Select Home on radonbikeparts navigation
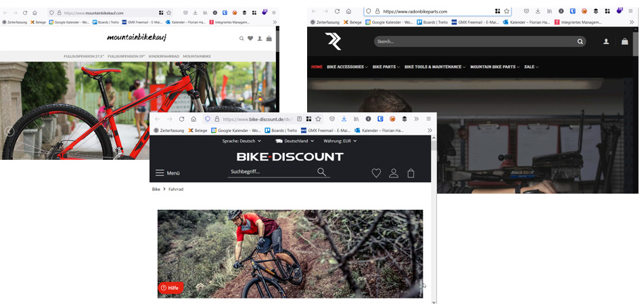The image size is (644, 304). click(317, 67)
